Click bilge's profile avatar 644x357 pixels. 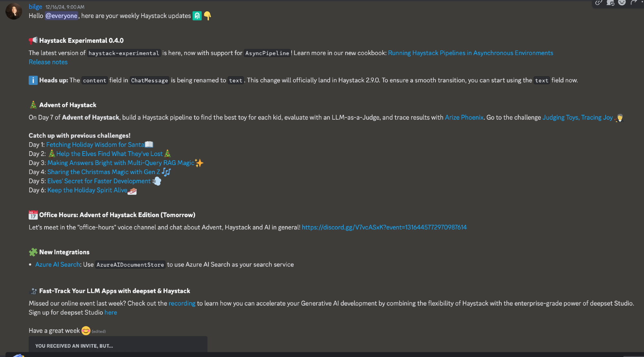point(14,12)
